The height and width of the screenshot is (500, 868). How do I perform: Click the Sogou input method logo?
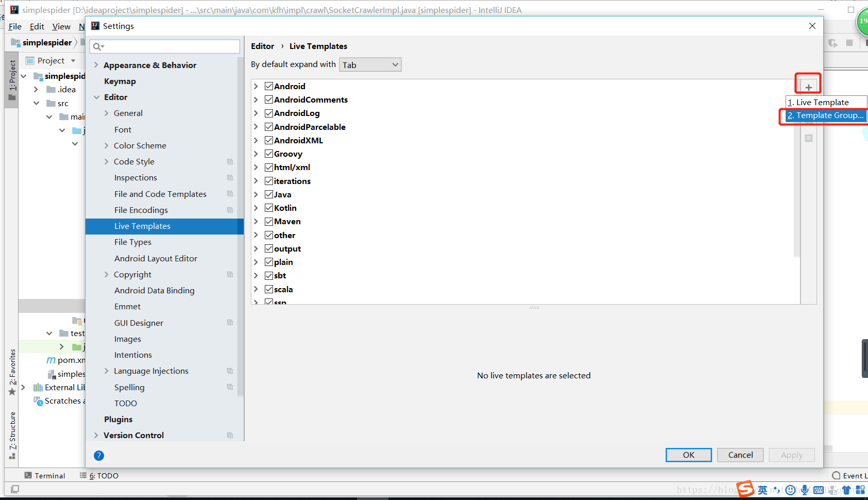tap(745, 489)
